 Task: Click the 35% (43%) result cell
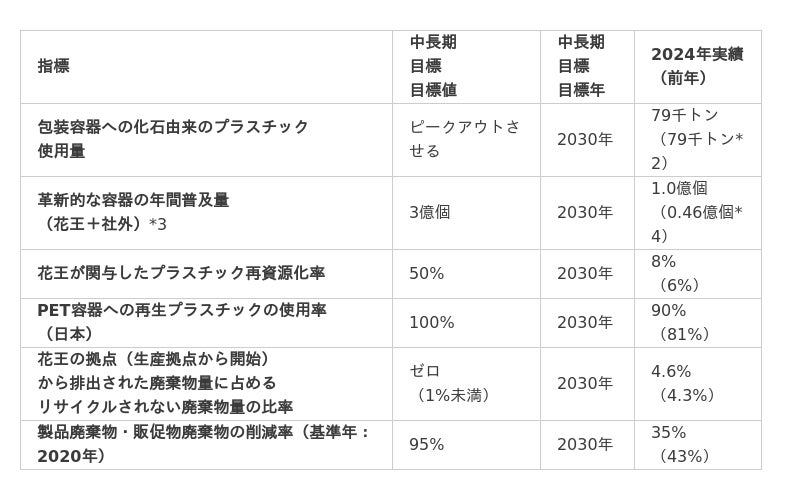point(680,444)
